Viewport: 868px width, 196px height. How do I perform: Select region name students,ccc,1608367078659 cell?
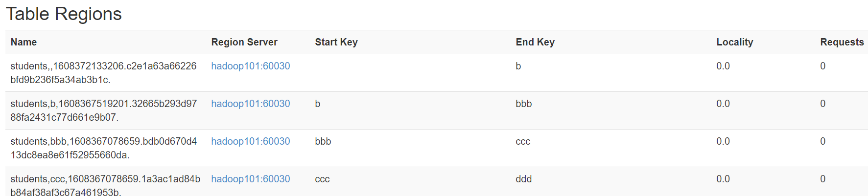pyautogui.click(x=105, y=186)
